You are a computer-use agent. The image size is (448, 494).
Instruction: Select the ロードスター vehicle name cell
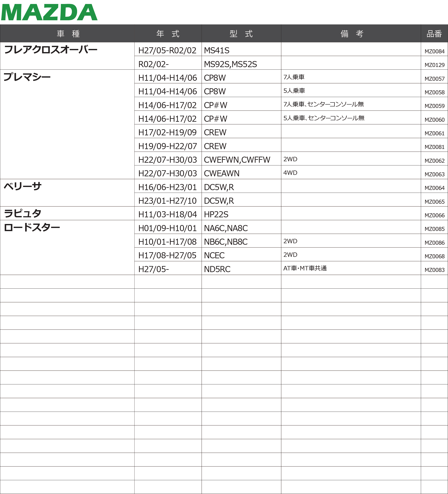[32, 228]
